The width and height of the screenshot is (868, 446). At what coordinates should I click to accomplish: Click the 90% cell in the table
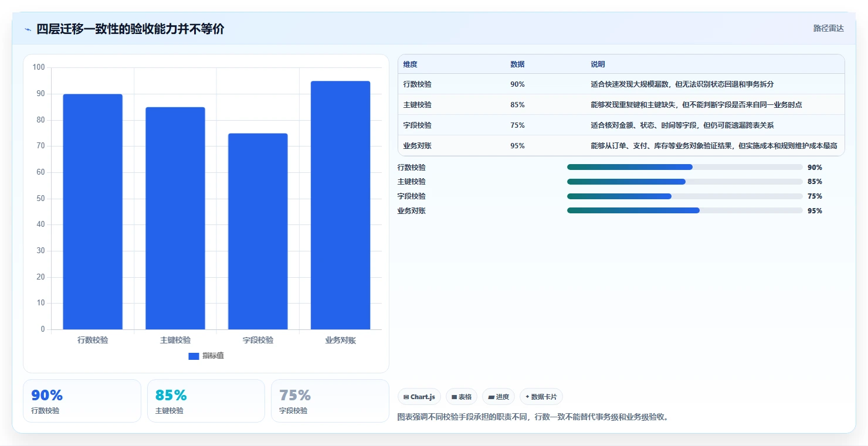(517, 84)
